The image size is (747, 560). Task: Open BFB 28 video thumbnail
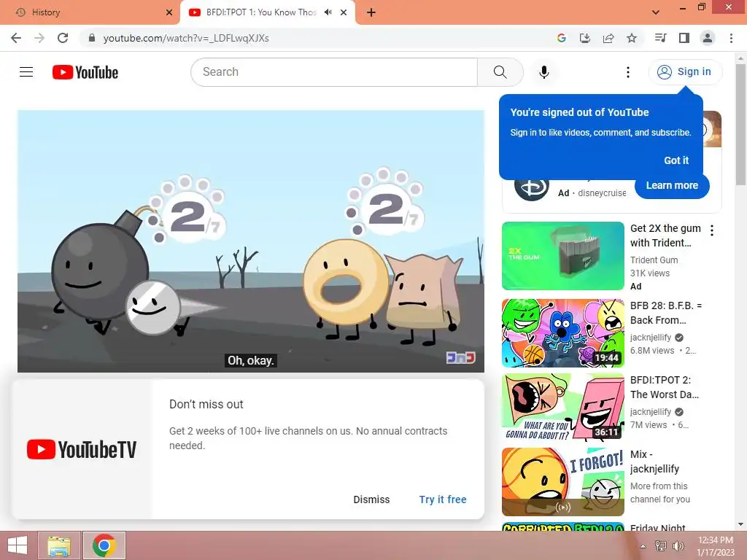pos(562,332)
